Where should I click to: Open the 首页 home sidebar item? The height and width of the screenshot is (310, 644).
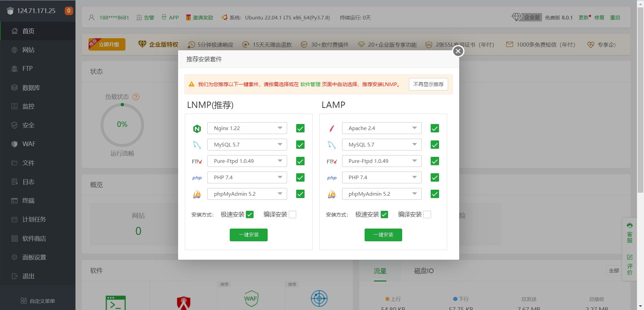coord(38,31)
